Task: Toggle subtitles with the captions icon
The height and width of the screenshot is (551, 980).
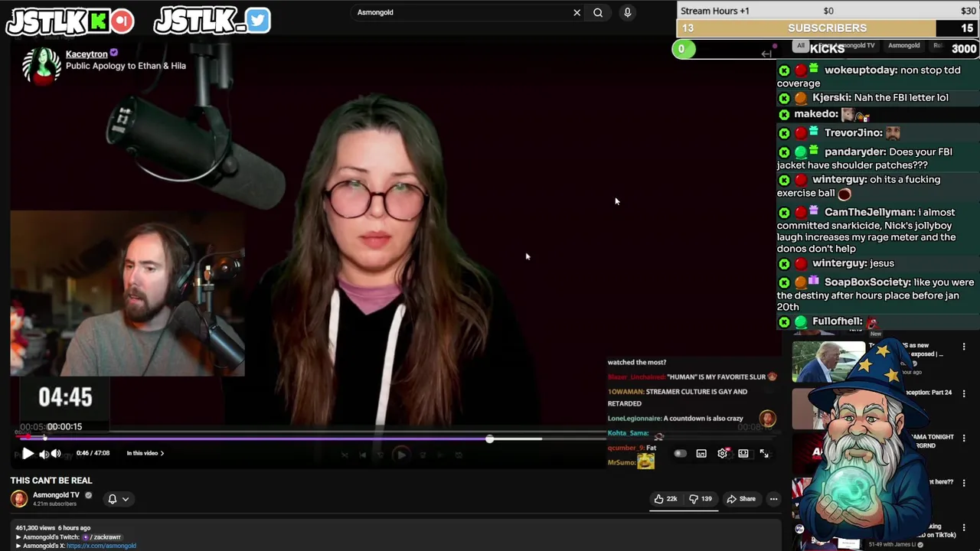Action: [x=701, y=454]
